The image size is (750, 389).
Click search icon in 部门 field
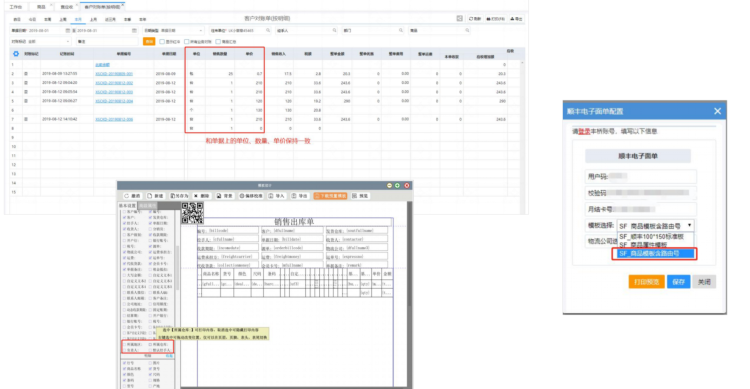pos(401,30)
